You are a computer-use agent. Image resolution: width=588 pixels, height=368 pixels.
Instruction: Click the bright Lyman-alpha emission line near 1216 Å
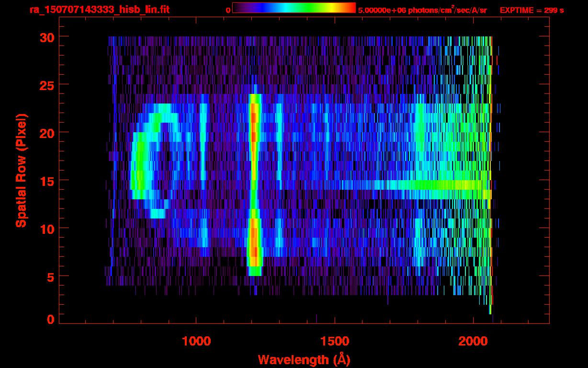click(254, 184)
